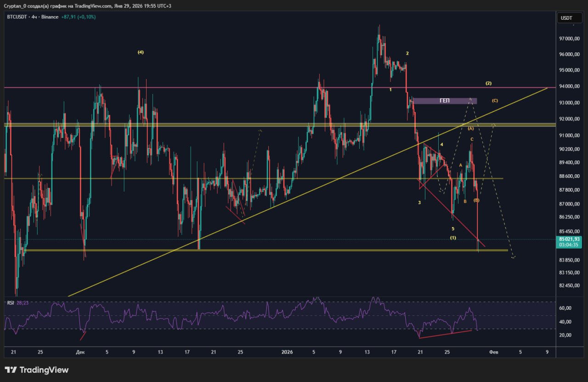Select the orange (C) wave label

tap(495, 101)
